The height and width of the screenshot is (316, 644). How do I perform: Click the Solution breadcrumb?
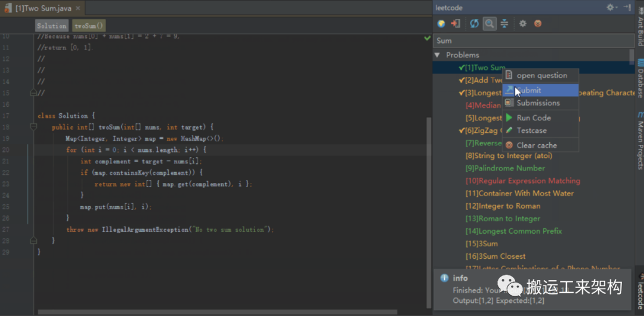pos(52,26)
